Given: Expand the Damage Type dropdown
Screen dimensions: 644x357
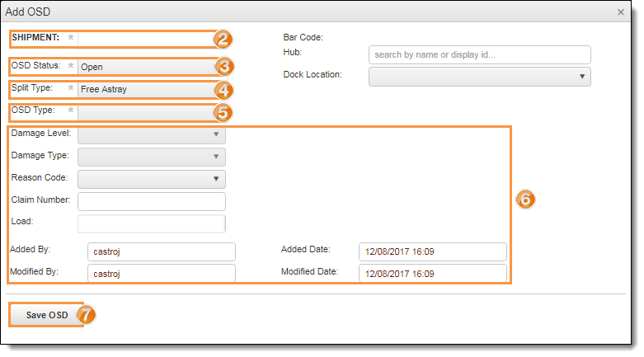Looking at the screenshot, I should (x=152, y=156).
